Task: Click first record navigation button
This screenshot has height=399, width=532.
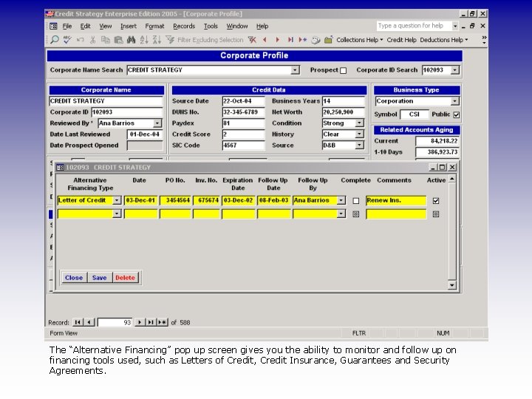Action: point(78,322)
